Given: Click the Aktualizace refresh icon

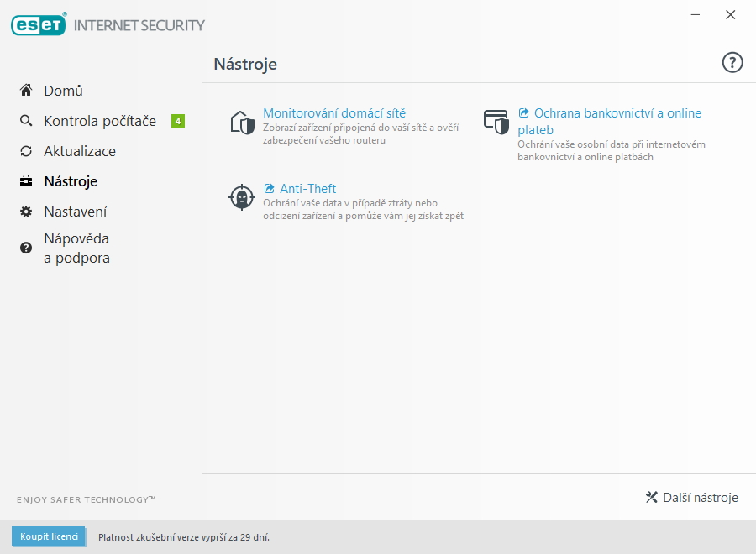Looking at the screenshot, I should coord(26,150).
